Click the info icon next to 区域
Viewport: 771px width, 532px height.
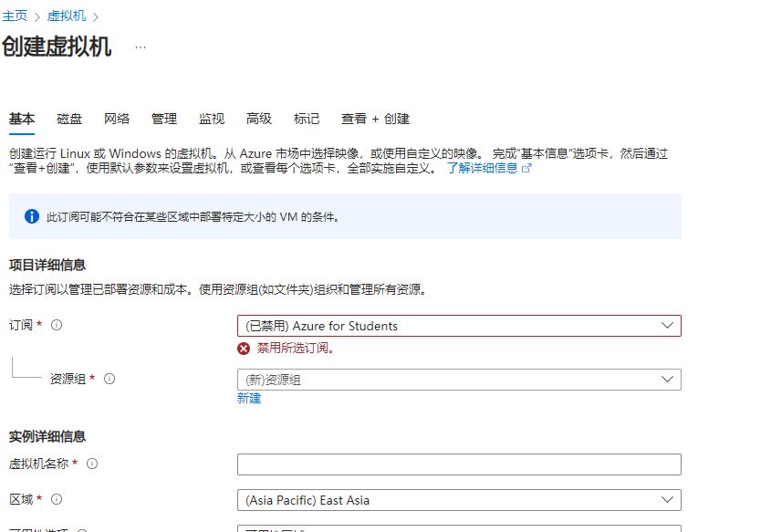point(57,499)
